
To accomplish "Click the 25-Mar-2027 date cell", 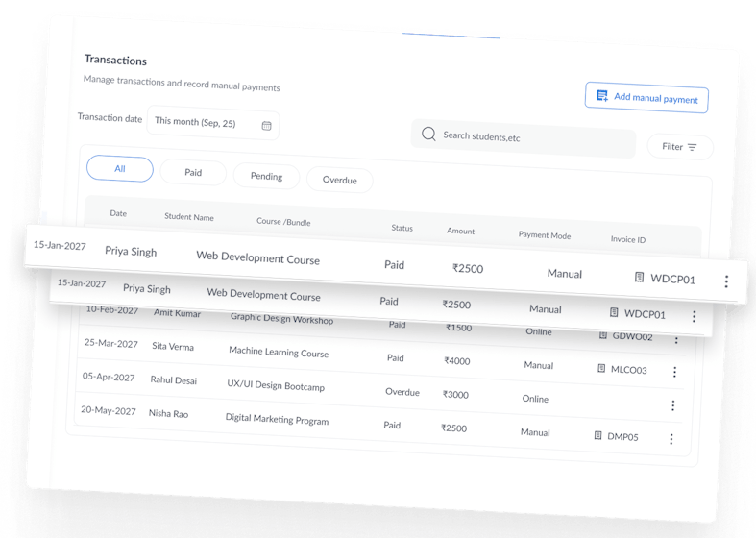I will pos(110,343).
